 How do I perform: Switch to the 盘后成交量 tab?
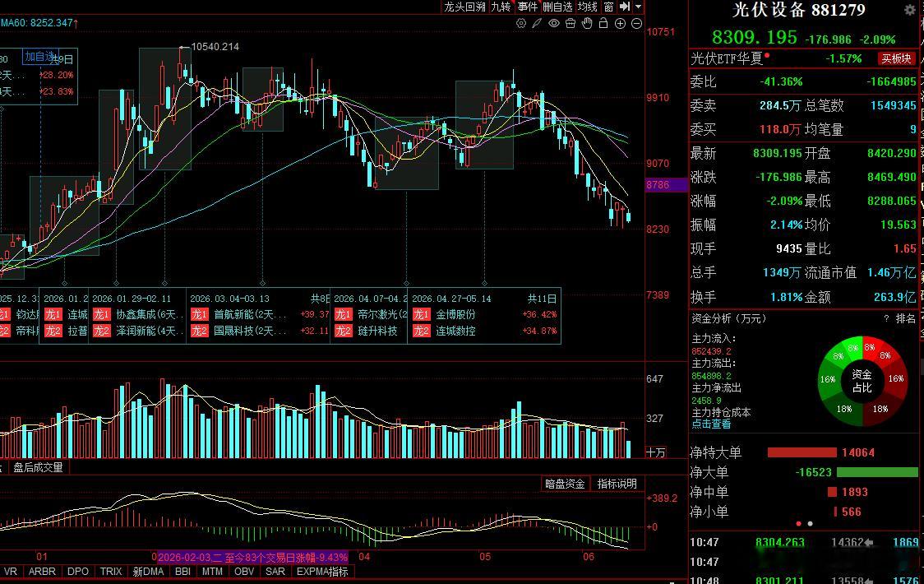click(x=38, y=467)
